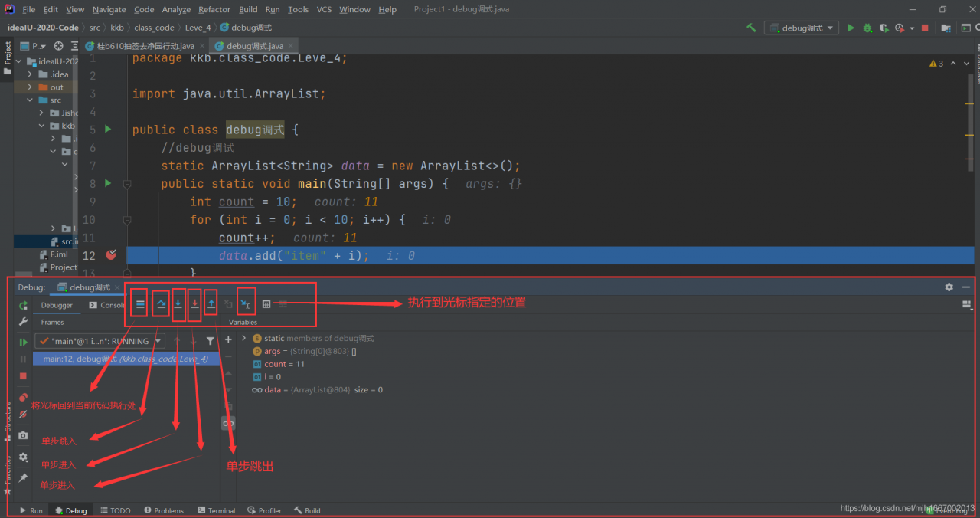
Task: Click the red Force Step Into icon
Action: (x=194, y=304)
